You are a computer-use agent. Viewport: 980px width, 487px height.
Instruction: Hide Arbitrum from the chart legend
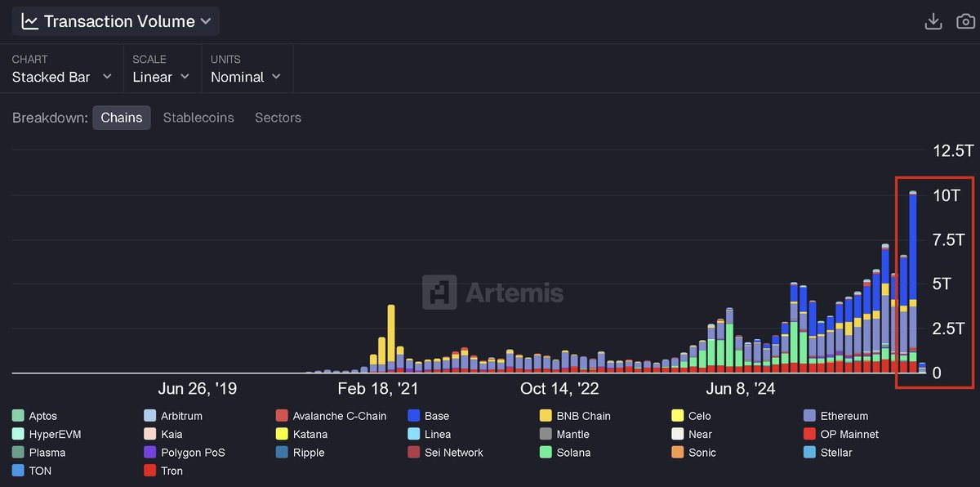click(x=180, y=416)
